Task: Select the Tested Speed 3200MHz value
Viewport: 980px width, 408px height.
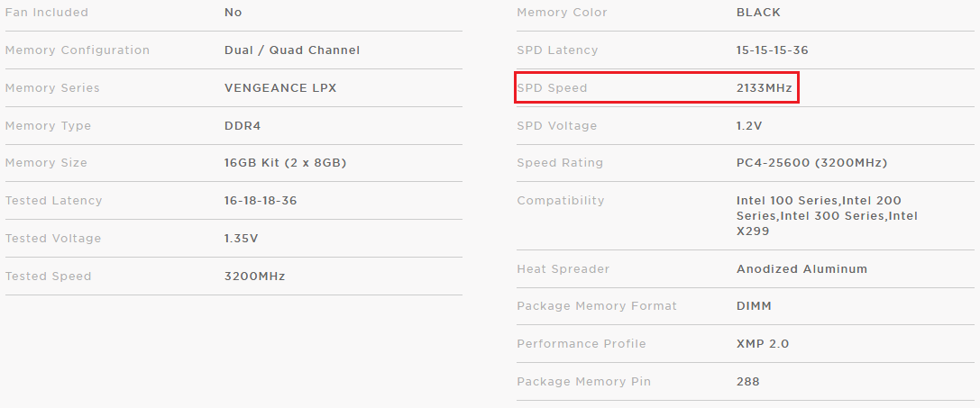Action: [x=255, y=276]
